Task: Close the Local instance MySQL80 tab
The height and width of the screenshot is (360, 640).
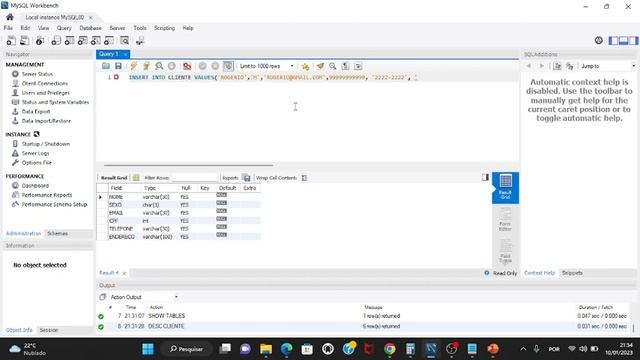Action: click(91, 17)
